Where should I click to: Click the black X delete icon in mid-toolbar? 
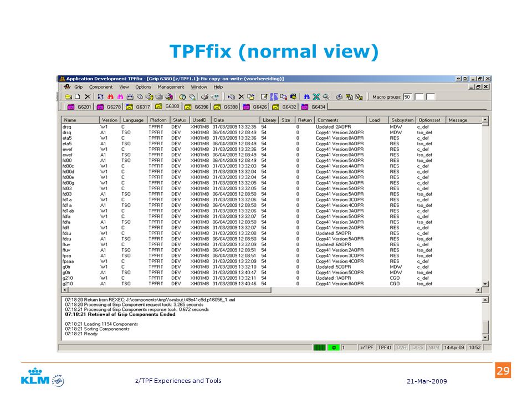click(241, 97)
